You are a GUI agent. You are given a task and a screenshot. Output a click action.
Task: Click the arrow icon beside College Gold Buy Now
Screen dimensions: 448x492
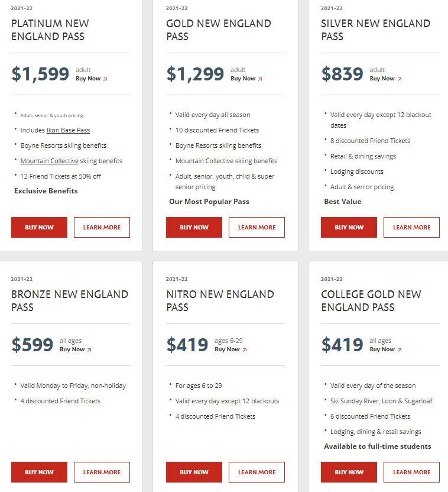[400, 349]
